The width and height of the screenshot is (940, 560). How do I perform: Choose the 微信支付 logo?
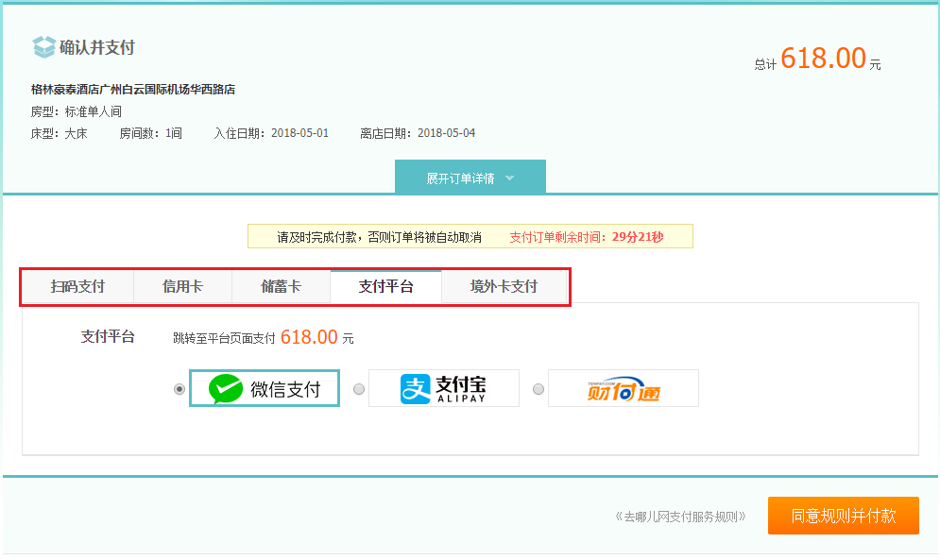click(265, 388)
